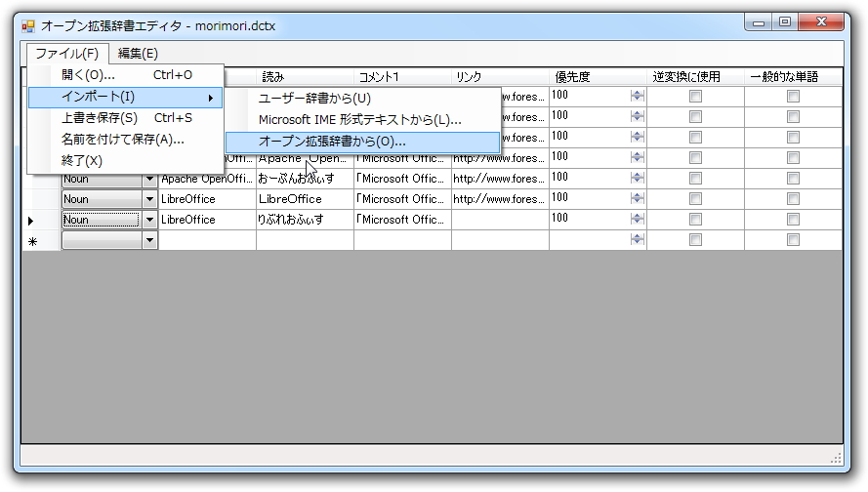Click priority spinner in the new row
The height and width of the screenshot is (492, 868).
pos(638,239)
